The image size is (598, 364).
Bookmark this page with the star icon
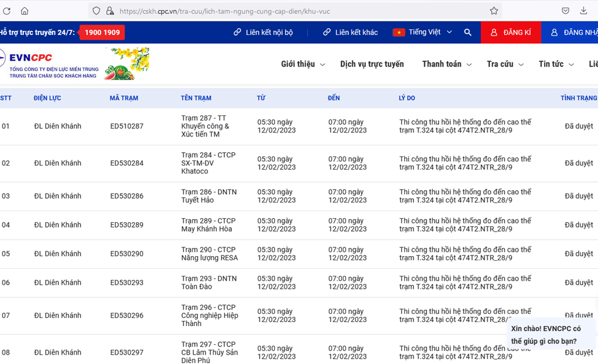pyautogui.click(x=494, y=10)
